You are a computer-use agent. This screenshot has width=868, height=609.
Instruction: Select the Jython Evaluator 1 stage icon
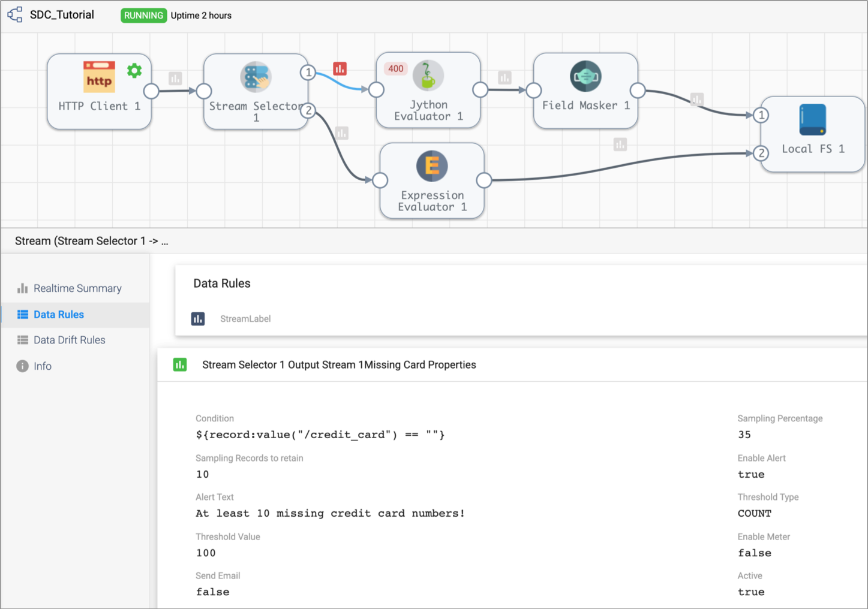tap(428, 76)
